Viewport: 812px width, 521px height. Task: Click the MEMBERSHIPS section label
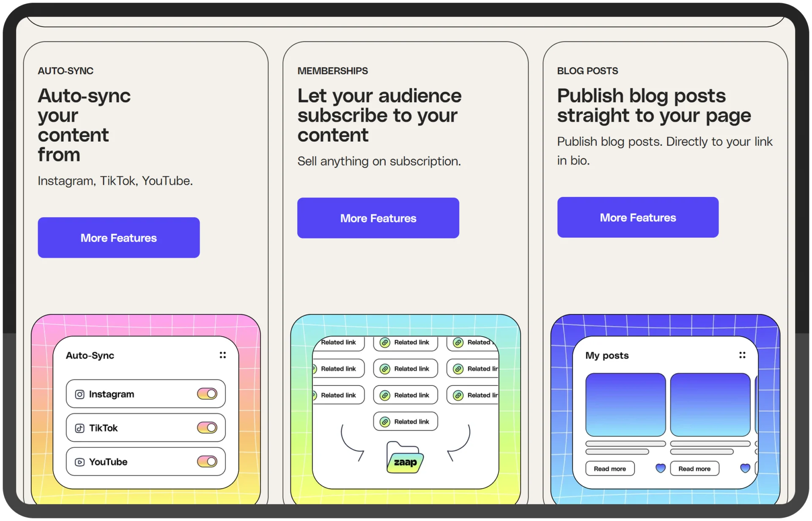(332, 71)
